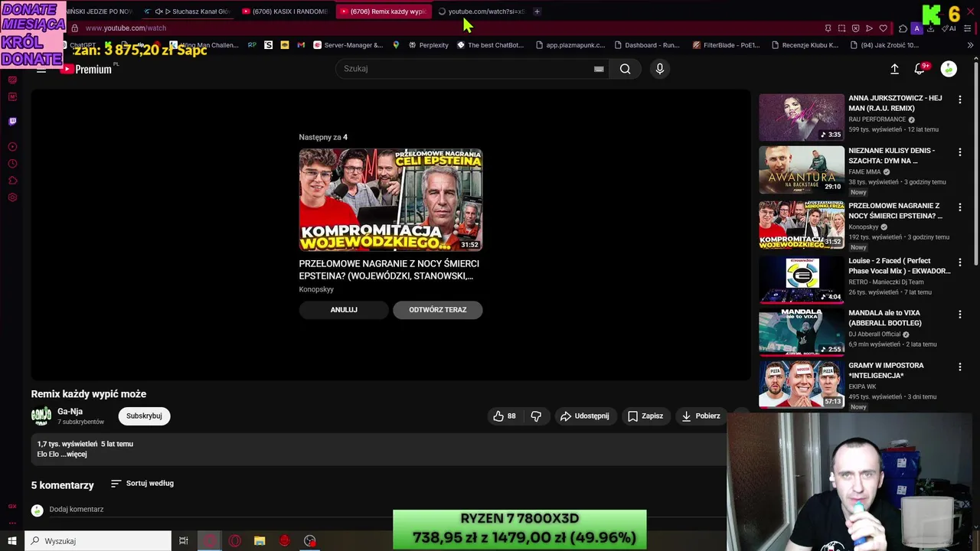The width and height of the screenshot is (980, 551).
Task: Open Task View on the taskbar
Action: (184, 541)
